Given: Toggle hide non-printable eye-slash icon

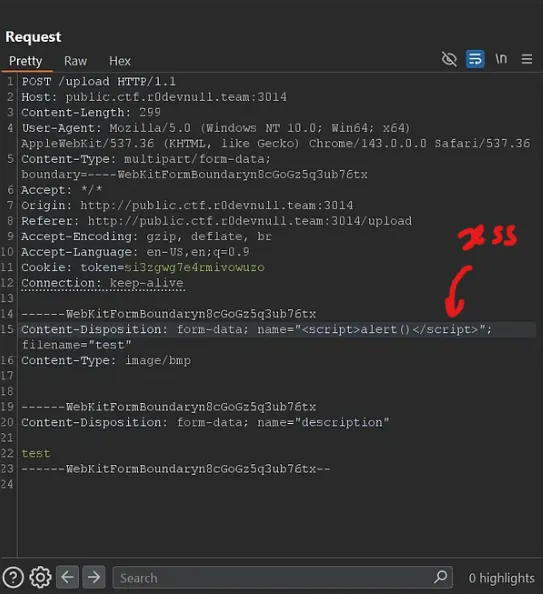Looking at the screenshot, I should click(x=449, y=59).
